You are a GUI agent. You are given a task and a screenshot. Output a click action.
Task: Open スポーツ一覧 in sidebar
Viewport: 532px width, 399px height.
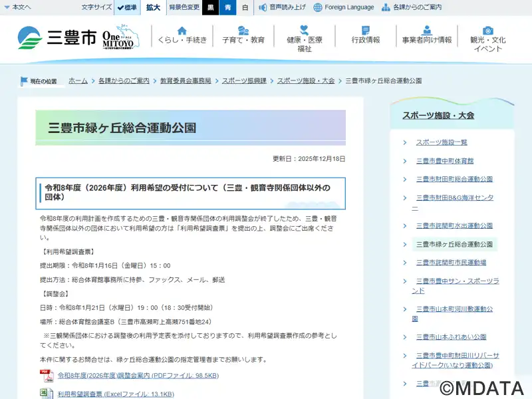(x=442, y=142)
